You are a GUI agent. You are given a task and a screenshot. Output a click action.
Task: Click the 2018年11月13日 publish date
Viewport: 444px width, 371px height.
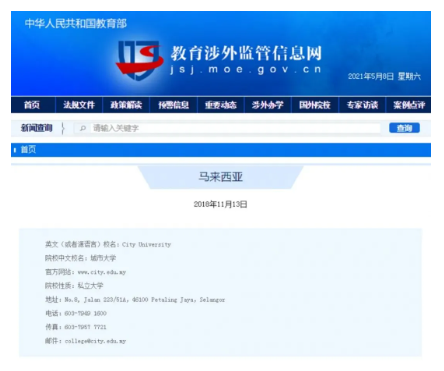tap(221, 204)
